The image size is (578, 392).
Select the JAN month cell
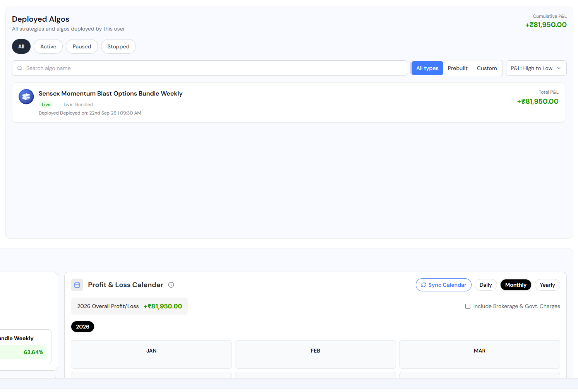pos(151,354)
